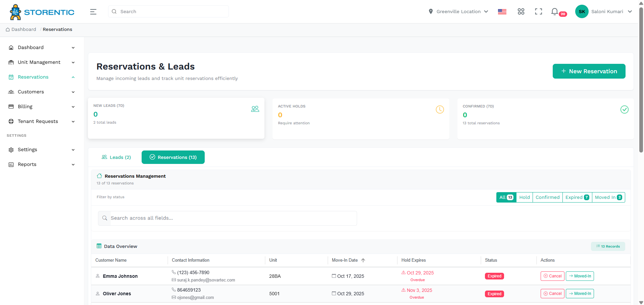
Task: Open the apps grid icon in the top bar
Action: click(x=521, y=11)
